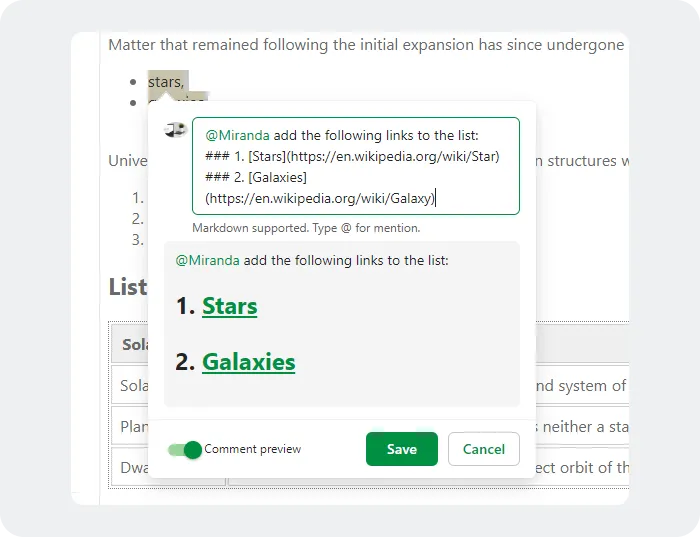700x537 pixels.
Task: Cancel the comment dialog
Action: point(483,449)
